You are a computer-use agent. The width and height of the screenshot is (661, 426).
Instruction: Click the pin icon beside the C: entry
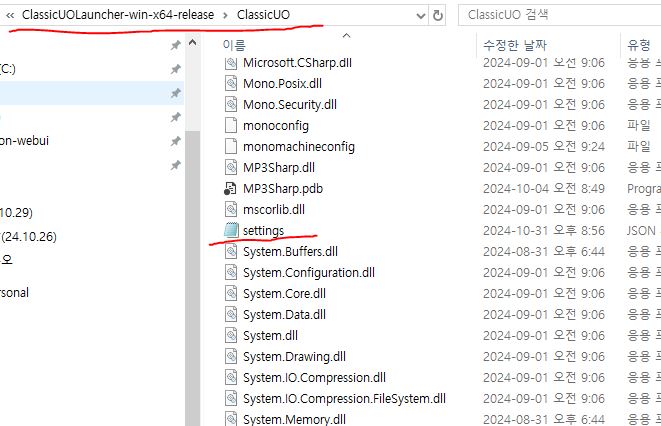click(x=176, y=69)
